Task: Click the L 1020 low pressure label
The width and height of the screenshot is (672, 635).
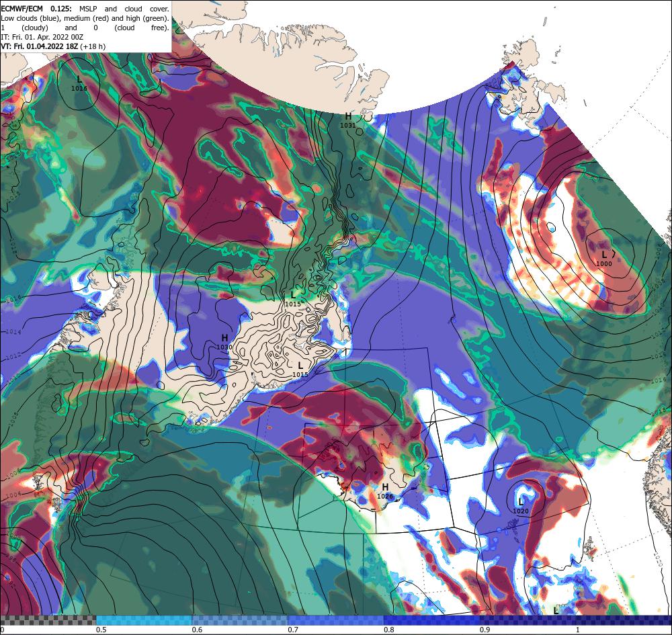Action: point(521,506)
